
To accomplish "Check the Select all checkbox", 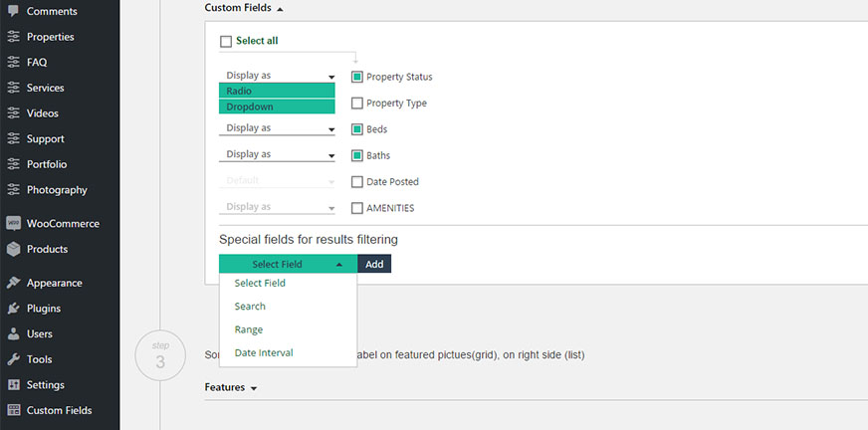I will tap(226, 42).
